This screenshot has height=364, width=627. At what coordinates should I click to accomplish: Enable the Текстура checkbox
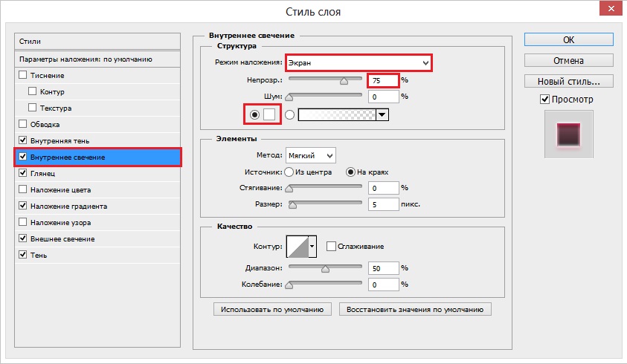[33, 108]
